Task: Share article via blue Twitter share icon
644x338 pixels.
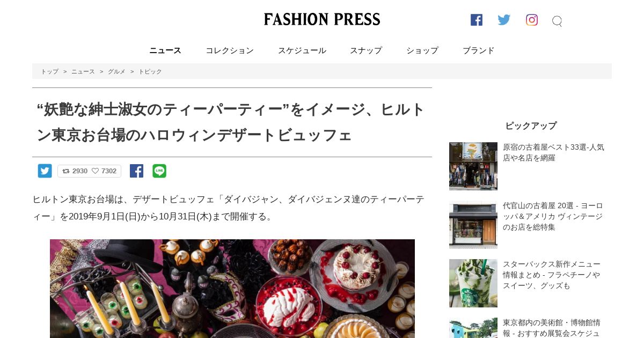Action: click(45, 171)
